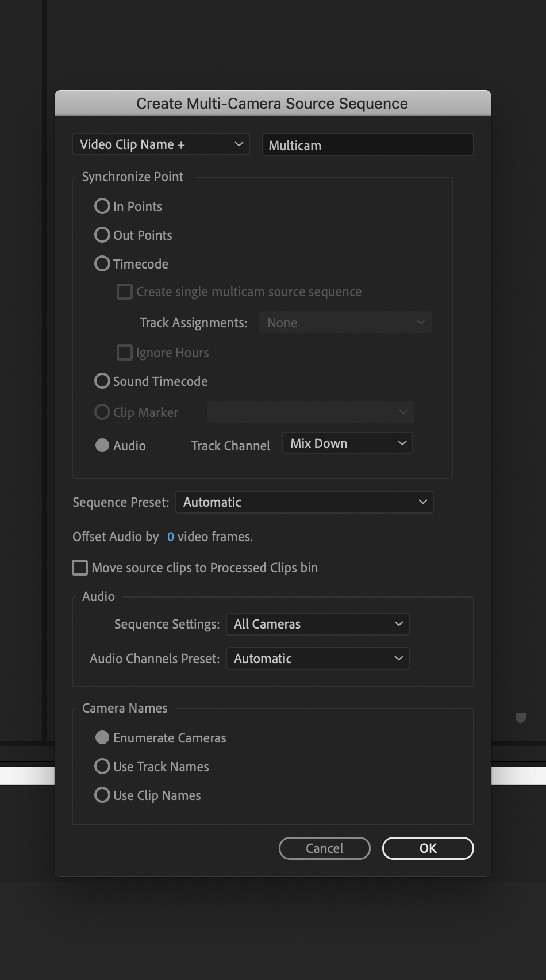
Task: Click the Offset Audio frames value
Action: [171, 537]
